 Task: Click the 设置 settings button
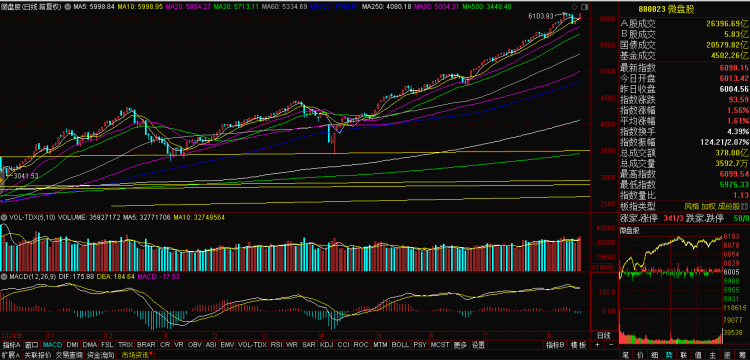click(x=478, y=345)
